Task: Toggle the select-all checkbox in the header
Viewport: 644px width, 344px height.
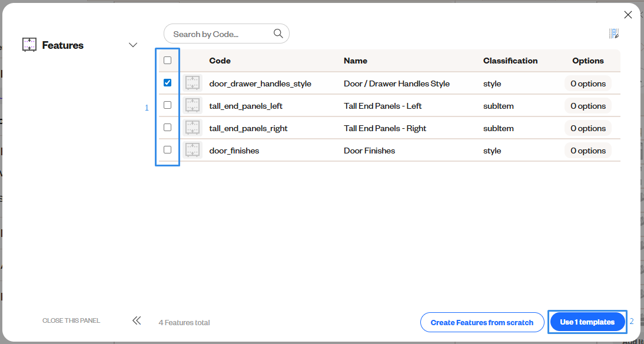Action: click(167, 60)
